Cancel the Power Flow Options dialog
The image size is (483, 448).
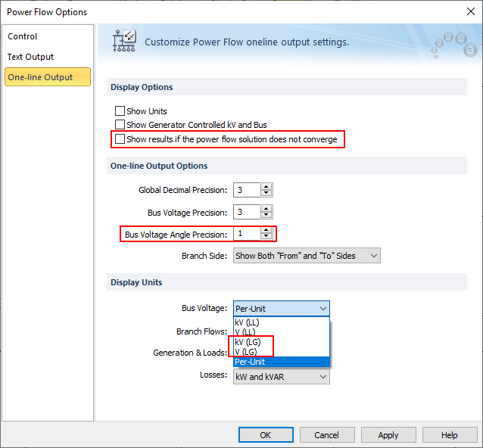click(327, 435)
